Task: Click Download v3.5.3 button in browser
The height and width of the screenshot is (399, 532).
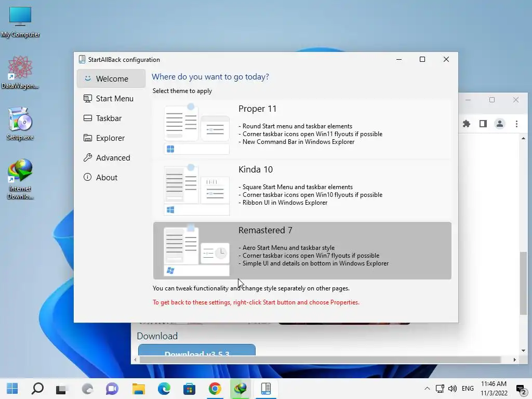Action: click(197, 350)
